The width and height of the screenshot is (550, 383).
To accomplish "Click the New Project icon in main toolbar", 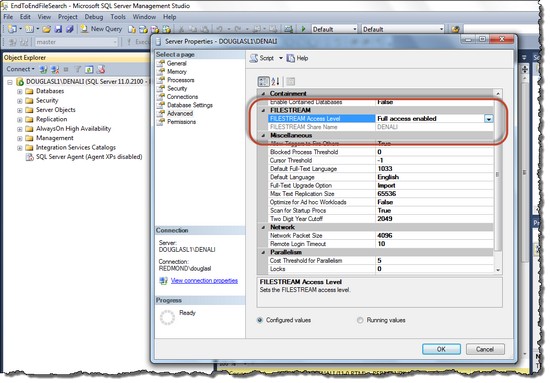I will click(12, 29).
